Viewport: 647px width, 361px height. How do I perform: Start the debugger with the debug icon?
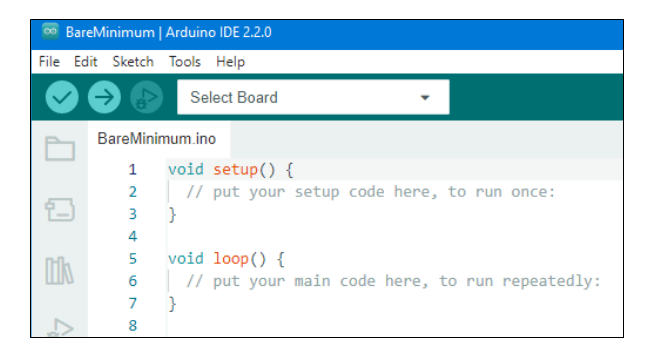146,97
